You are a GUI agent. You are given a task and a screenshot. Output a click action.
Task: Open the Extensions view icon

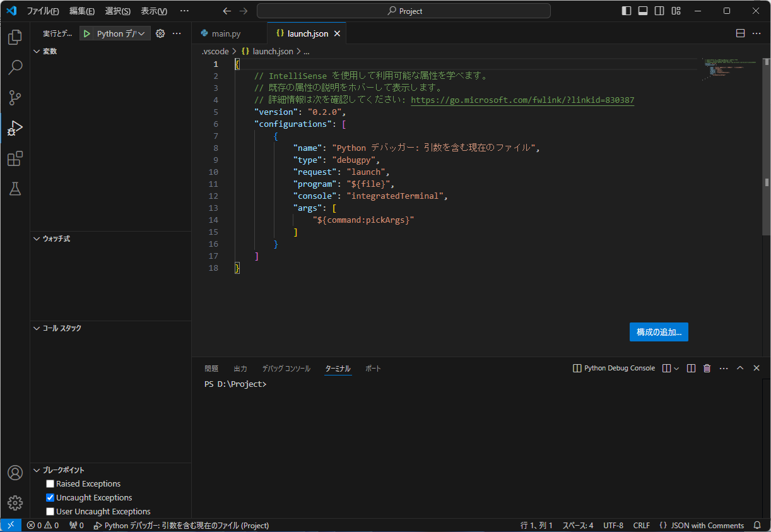click(x=14, y=158)
